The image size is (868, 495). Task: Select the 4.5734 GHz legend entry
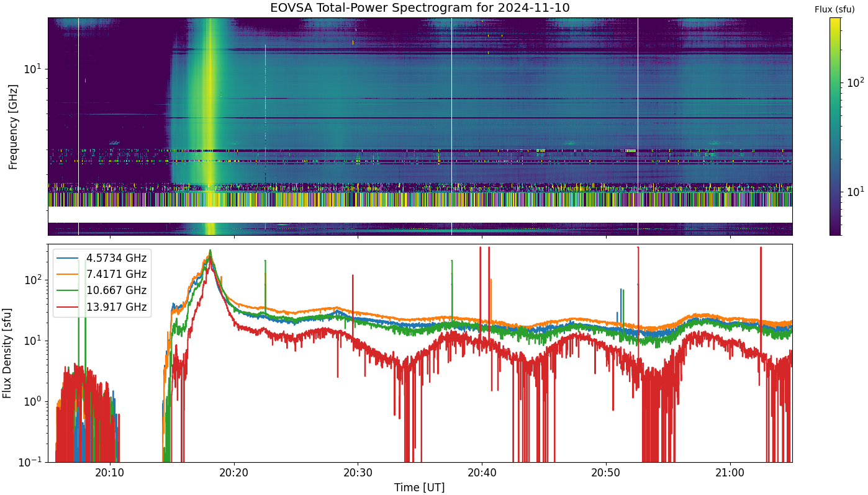pos(102,258)
